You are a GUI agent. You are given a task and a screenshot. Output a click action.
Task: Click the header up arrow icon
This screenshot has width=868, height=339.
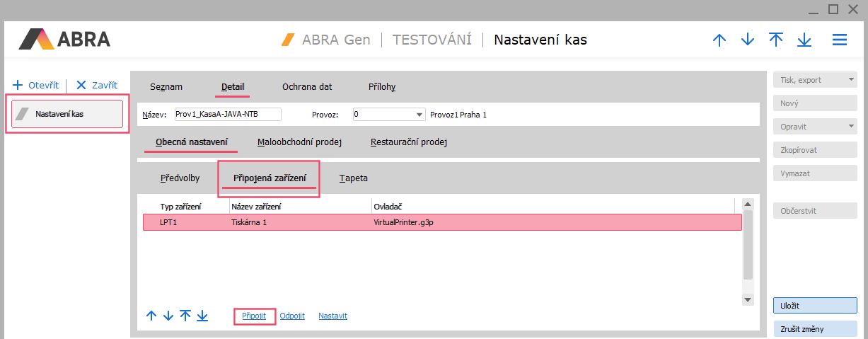click(x=719, y=40)
